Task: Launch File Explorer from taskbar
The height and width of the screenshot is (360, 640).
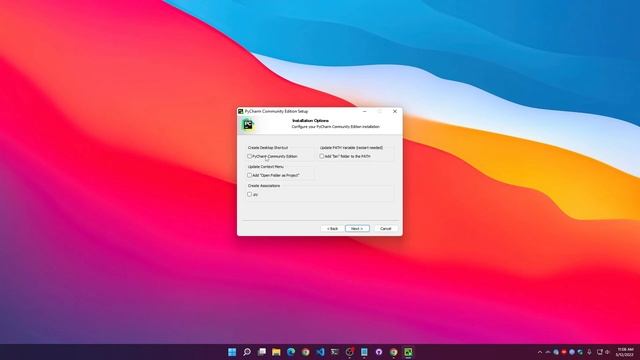Action: pos(276,352)
